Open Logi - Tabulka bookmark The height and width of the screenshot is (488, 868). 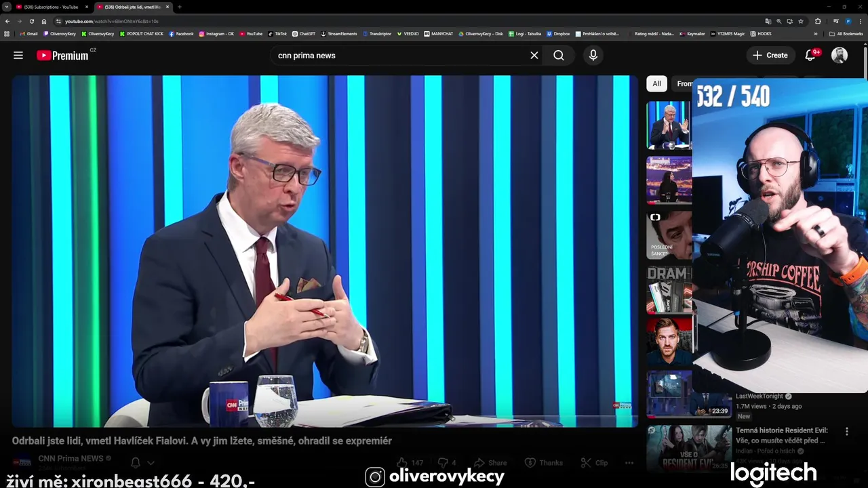(525, 33)
